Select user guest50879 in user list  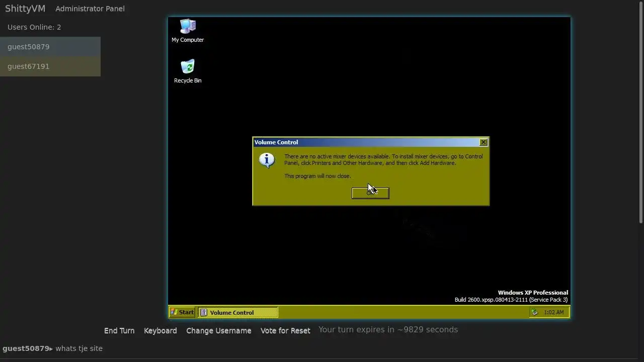(50, 47)
